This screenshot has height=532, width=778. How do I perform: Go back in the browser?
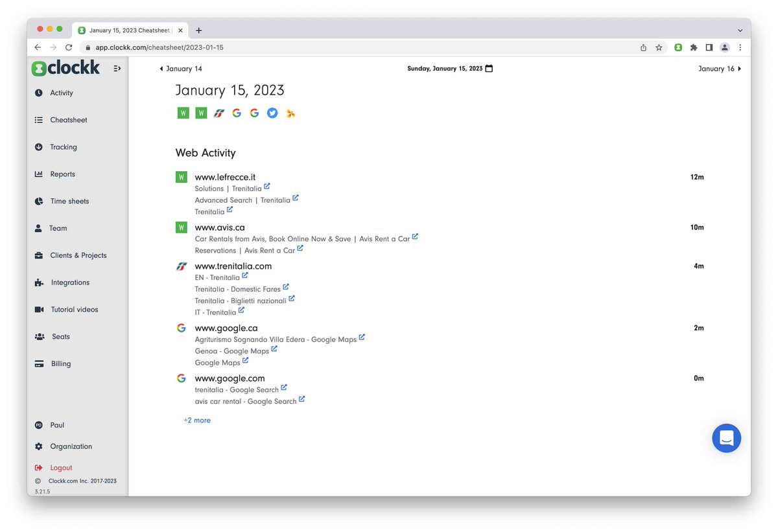coord(38,47)
